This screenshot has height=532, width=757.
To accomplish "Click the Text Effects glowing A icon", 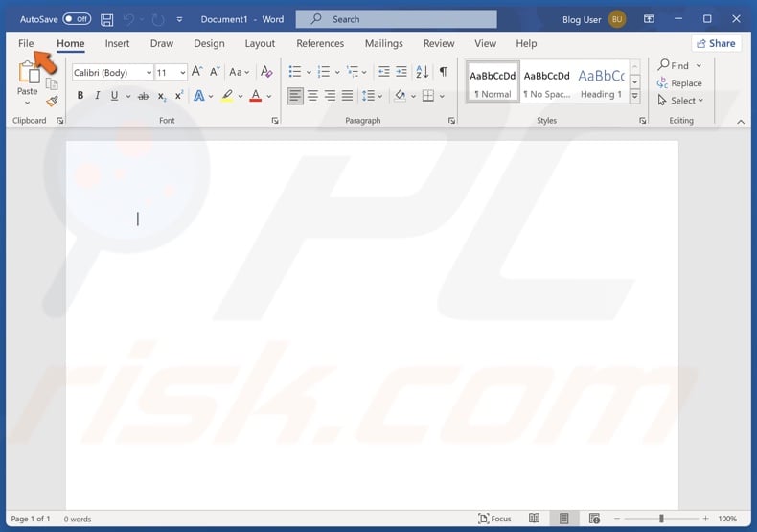I will point(199,96).
